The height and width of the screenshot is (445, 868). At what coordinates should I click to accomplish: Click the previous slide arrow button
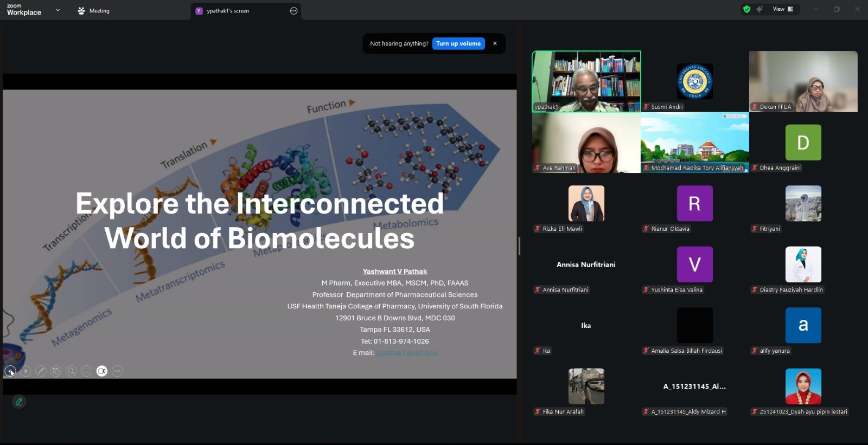[x=10, y=371]
